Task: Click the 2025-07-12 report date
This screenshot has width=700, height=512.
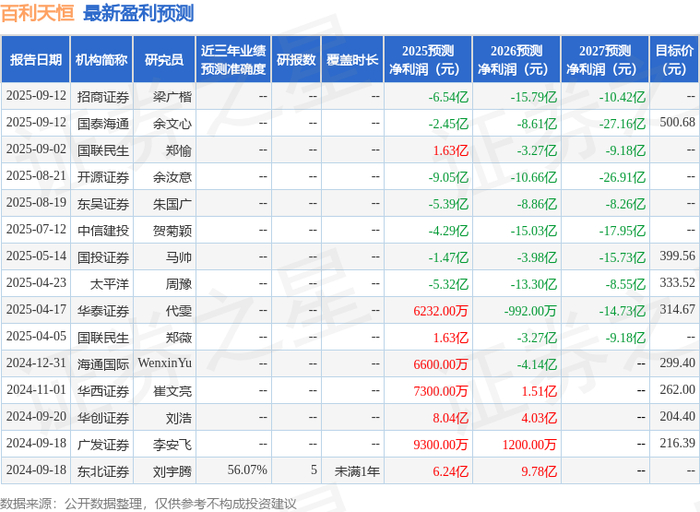Action: coord(36,229)
